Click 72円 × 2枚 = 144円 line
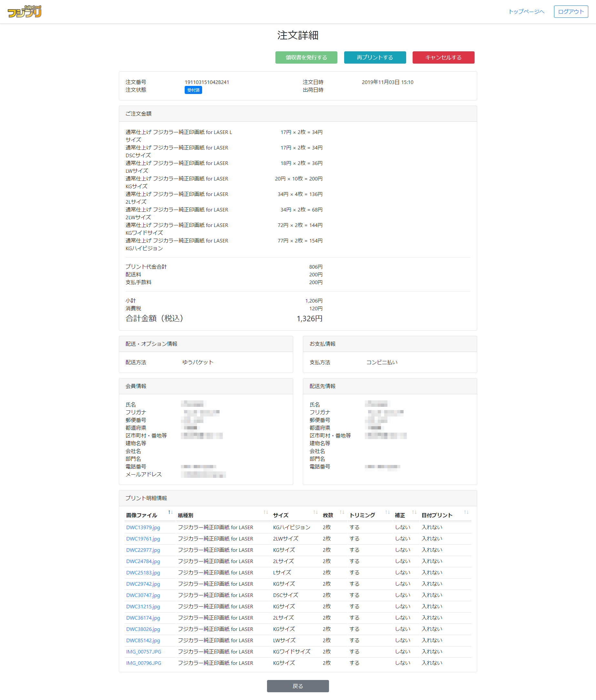596x700 pixels. (300, 225)
